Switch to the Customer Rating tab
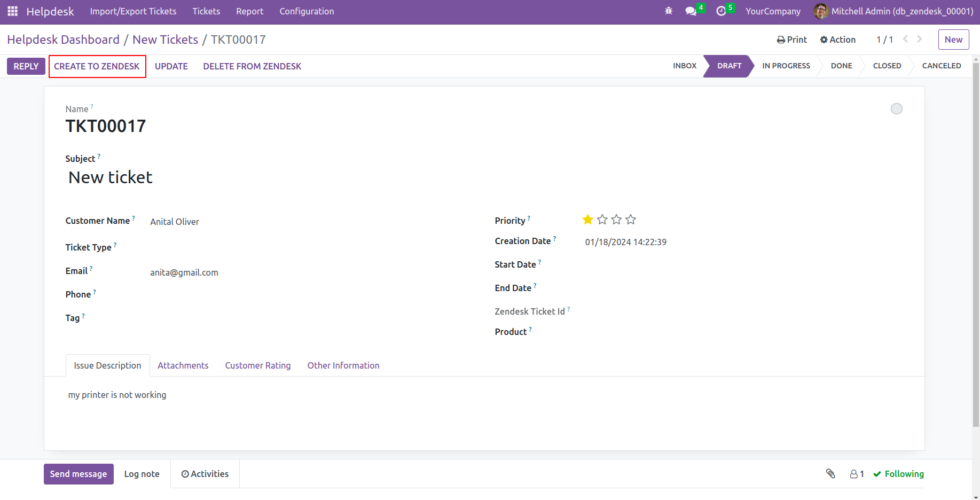 [x=258, y=365]
